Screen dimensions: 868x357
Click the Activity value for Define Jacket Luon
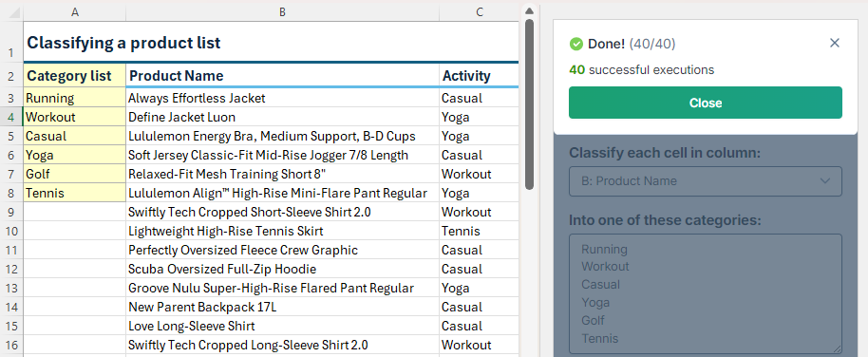coord(479,118)
